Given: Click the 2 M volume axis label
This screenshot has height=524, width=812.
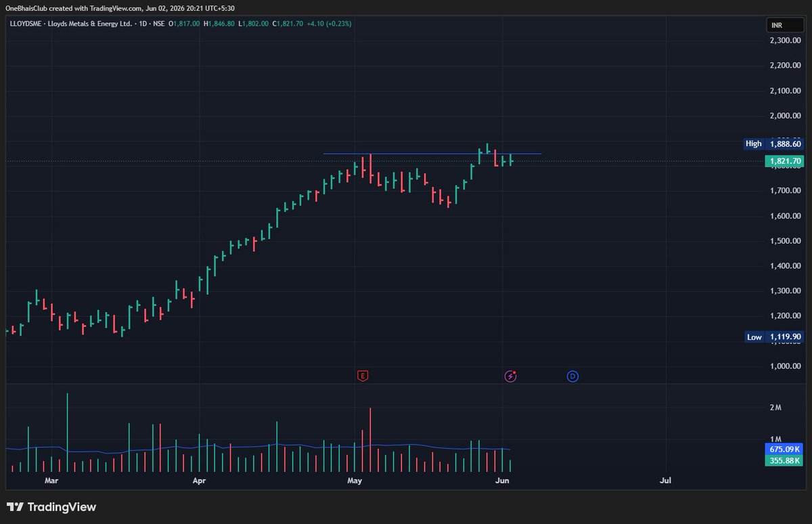Looking at the screenshot, I should (775, 408).
